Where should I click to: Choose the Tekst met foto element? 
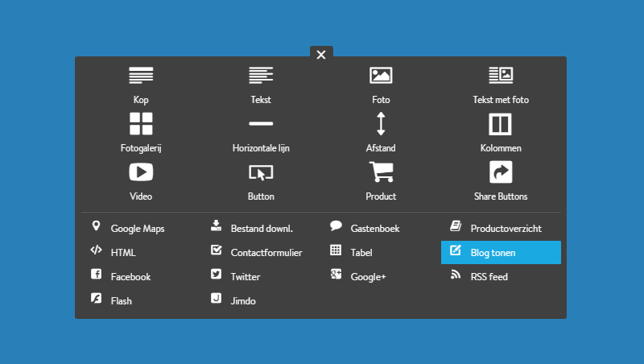(x=501, y=85)
